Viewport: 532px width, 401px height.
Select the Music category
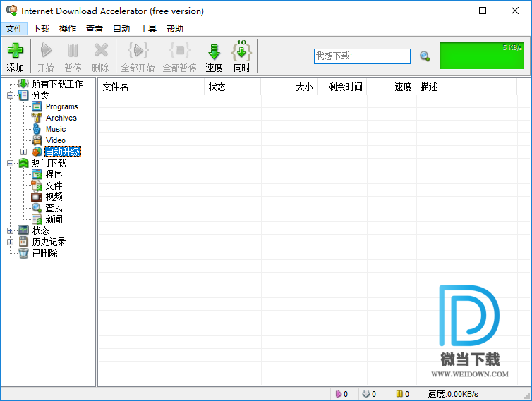[x=56, y=129]
